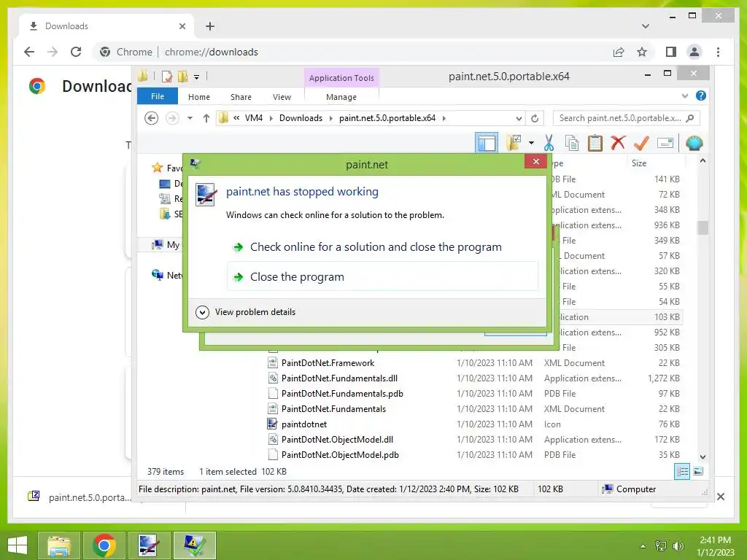Viewport: 747px width, 560px height.
Task: Go back in Chrome browser
Action: [29, 52]
